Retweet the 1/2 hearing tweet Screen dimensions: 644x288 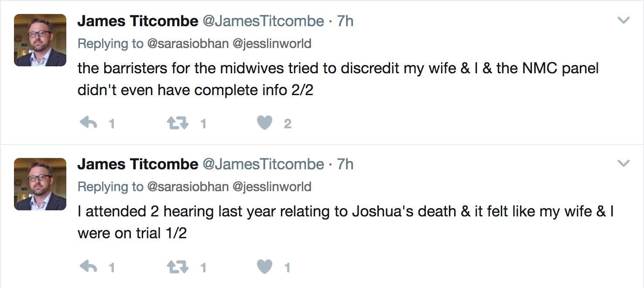coord(178,267)
